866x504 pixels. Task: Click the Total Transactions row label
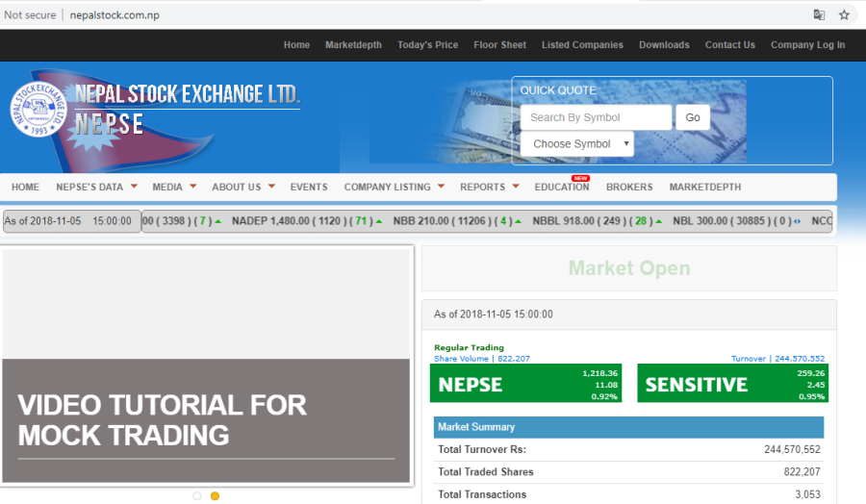coord(482,494)
